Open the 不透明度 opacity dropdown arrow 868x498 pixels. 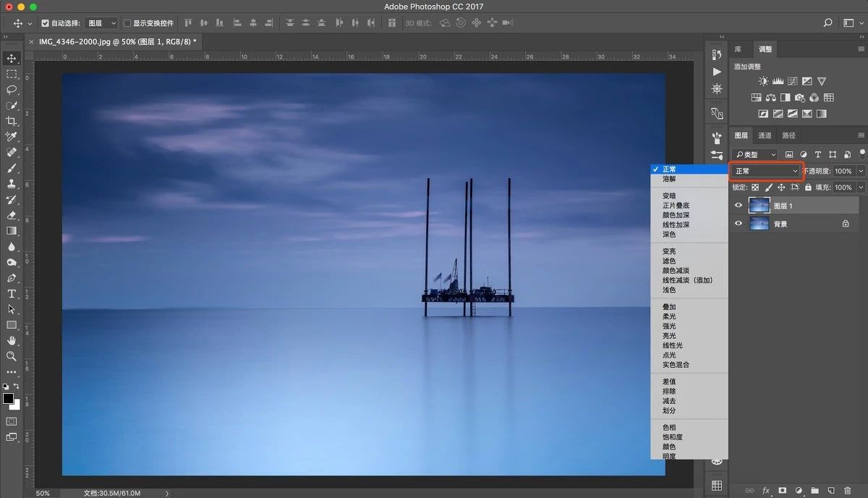click(860, 172)
